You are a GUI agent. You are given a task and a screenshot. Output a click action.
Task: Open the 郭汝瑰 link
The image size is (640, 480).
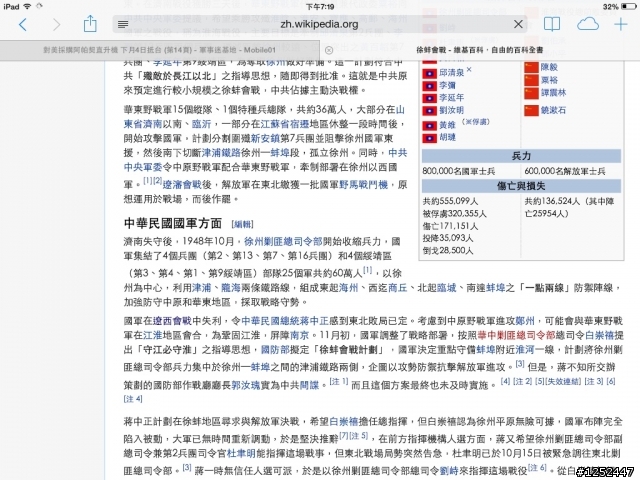[246, 385]
